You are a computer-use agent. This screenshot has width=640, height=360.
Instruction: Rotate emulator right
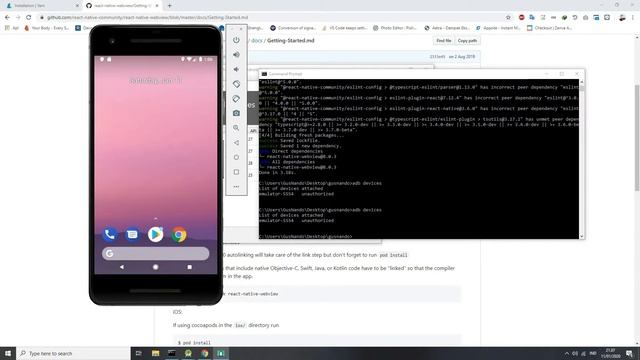236,99
